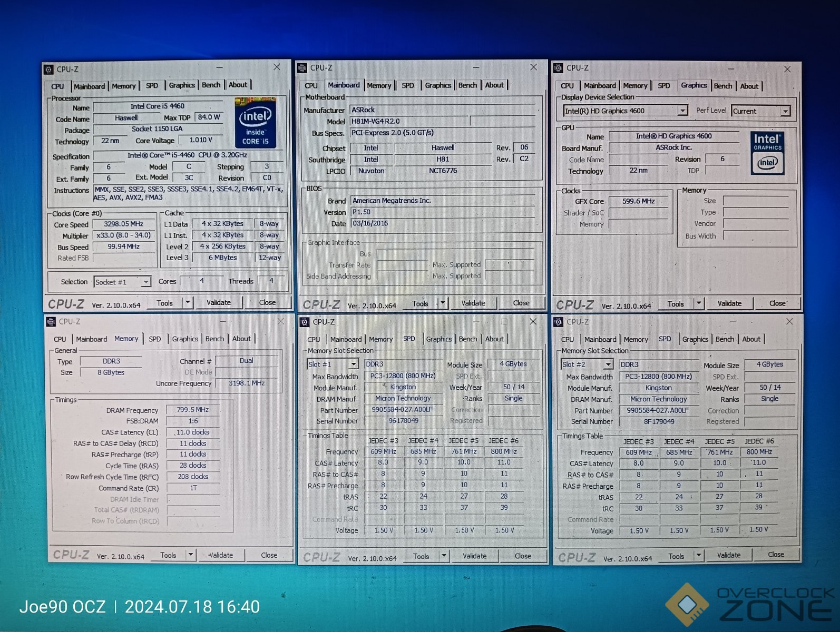Viewport: 840px width, 632px height.
Task: Click Validate in the SPD Slot #1 window
Action: click(x=474, y=556)
